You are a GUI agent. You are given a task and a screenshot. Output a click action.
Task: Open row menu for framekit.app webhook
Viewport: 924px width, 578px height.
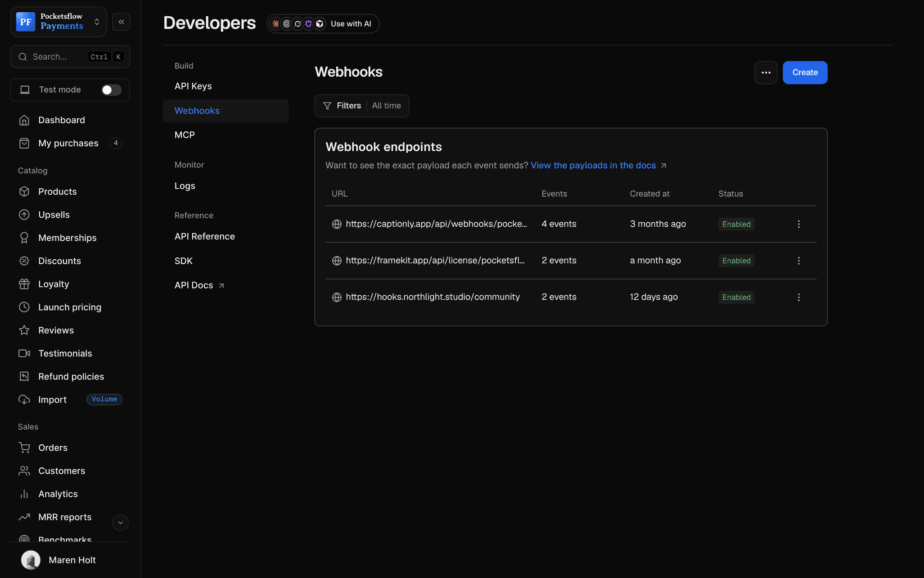click(x=799, y=261)
